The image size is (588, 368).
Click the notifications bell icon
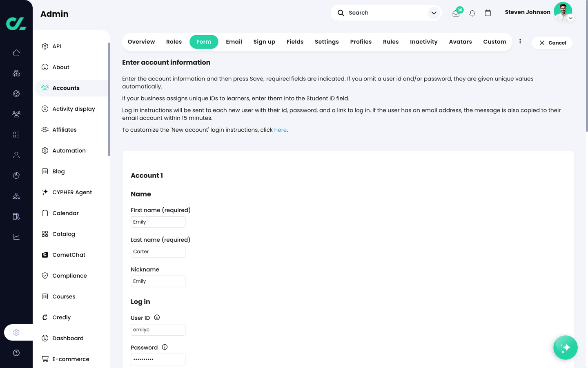point(472,13)
